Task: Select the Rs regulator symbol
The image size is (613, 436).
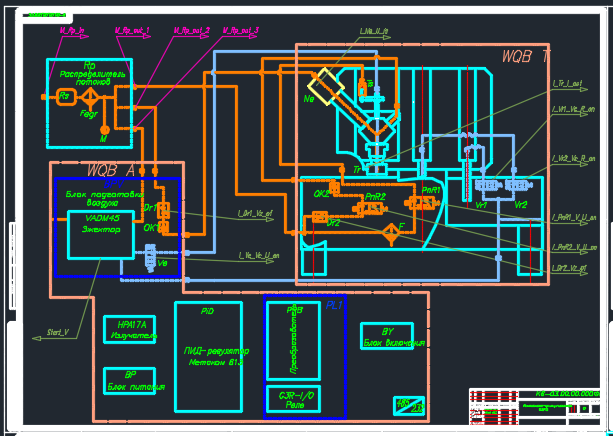Action: coord(66,97)
